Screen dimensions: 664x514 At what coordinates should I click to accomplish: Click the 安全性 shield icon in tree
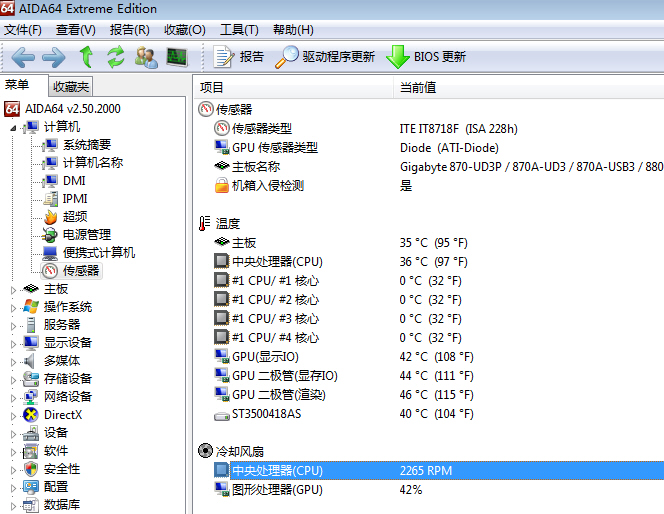30,469
